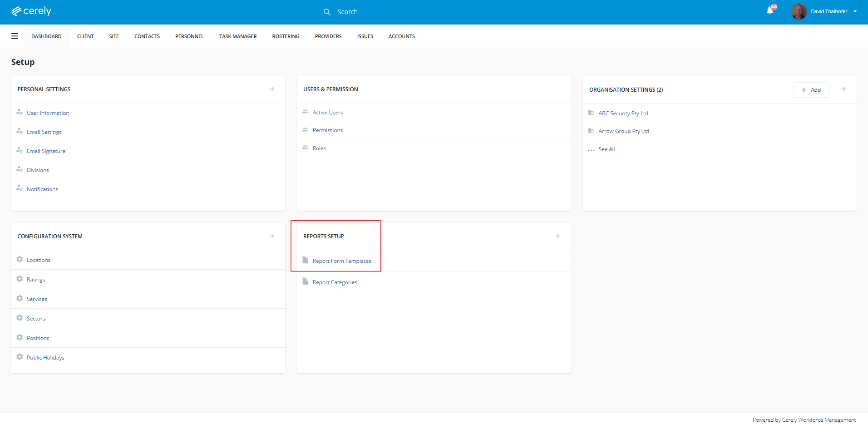Expand Personal Settings with arrow
Image resolution: width=868 pixels, height=424 pixels.
(271, 89)
